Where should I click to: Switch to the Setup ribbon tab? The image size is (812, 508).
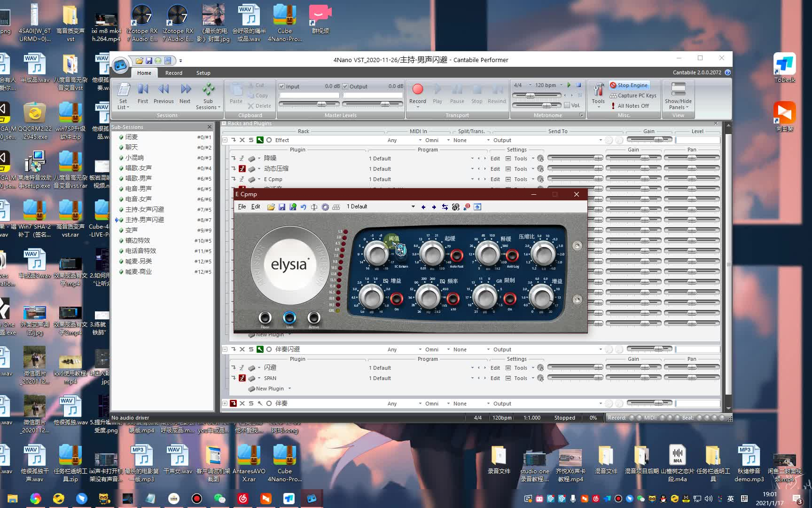[203, 73]
